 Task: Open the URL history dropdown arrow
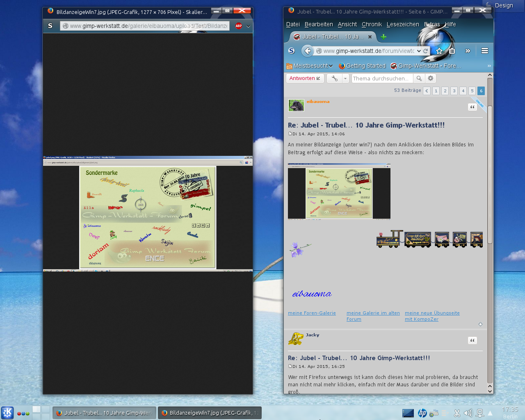click(419, 51)
